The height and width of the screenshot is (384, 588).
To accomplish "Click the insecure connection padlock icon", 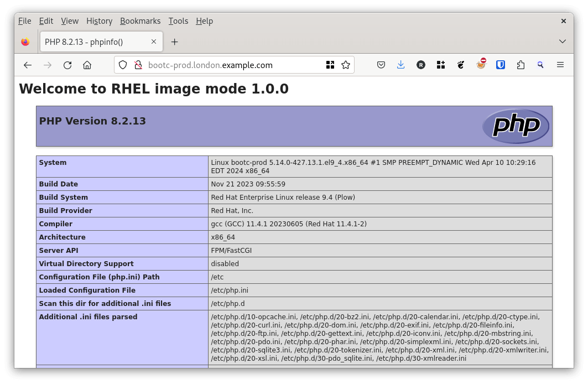I will tap(138, 65).
